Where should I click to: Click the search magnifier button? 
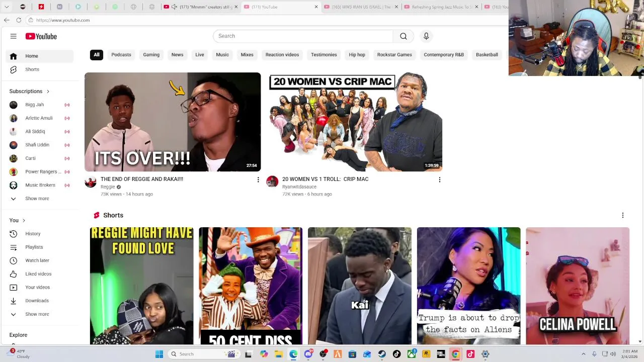[x=404, y=36]
